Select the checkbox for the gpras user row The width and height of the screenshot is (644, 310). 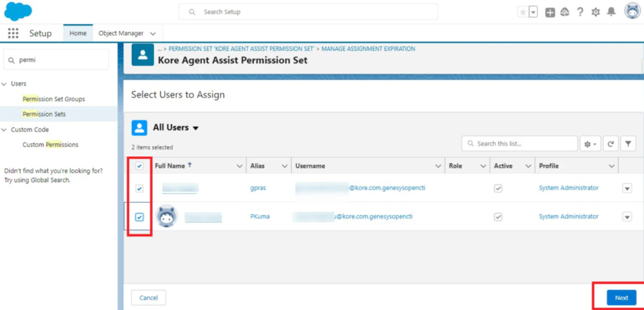click(140, 189)
